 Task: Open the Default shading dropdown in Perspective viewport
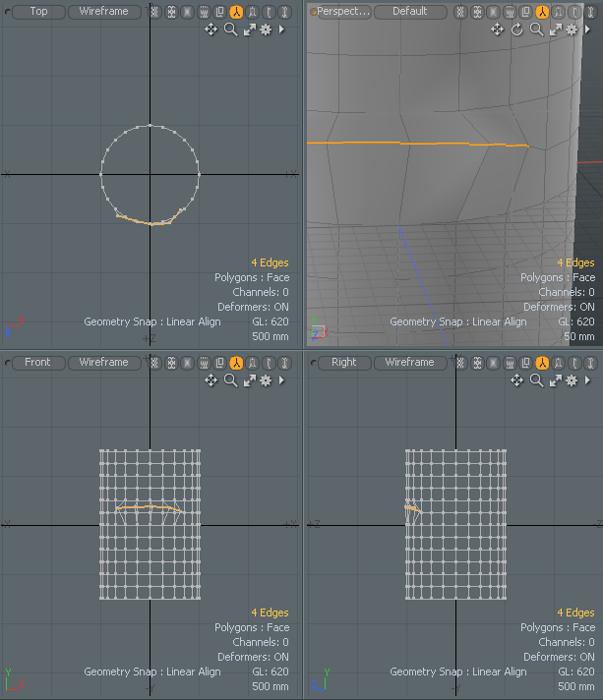point(409,12)
